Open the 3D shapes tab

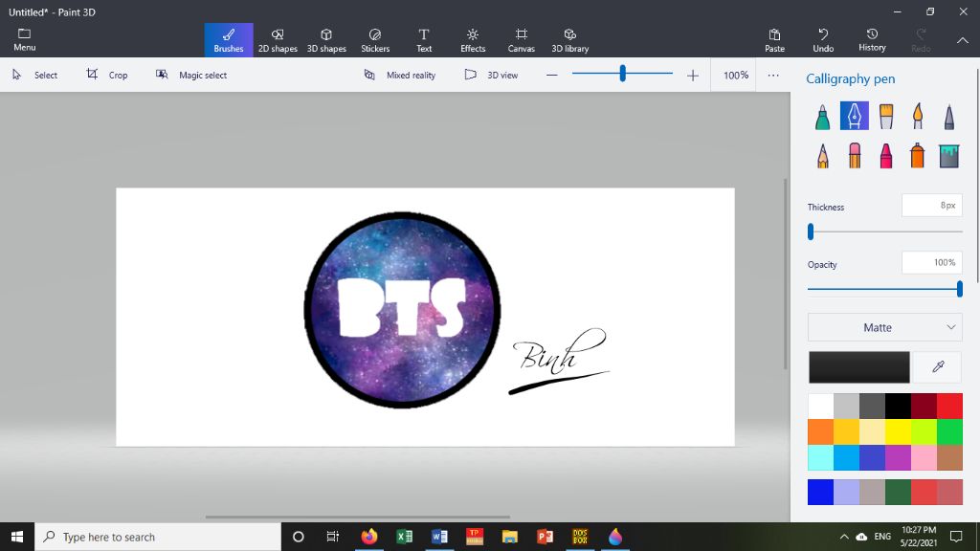pyautogui.click(x=326, y=40)
